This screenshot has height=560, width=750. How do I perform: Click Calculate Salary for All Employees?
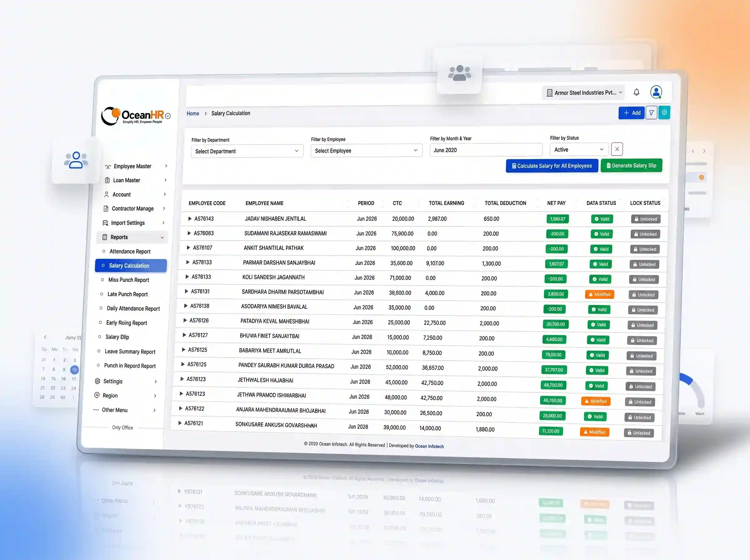[x=552, y=166]
